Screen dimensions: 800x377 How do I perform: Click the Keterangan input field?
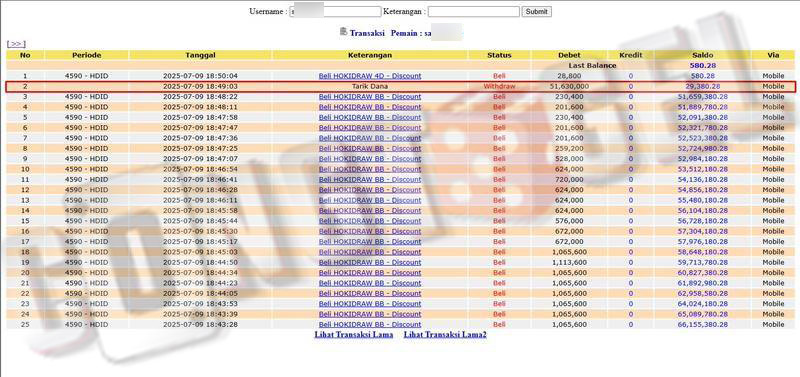tap(473, 11)
